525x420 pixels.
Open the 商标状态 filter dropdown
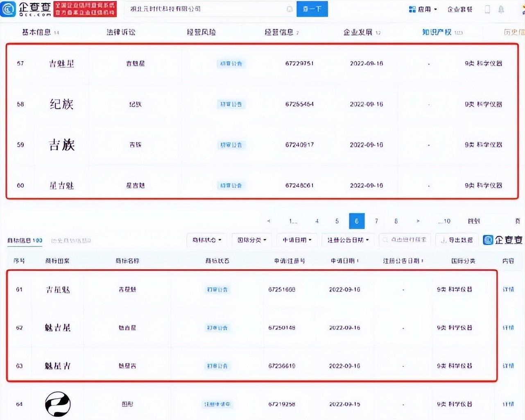(x=206, y=240)
